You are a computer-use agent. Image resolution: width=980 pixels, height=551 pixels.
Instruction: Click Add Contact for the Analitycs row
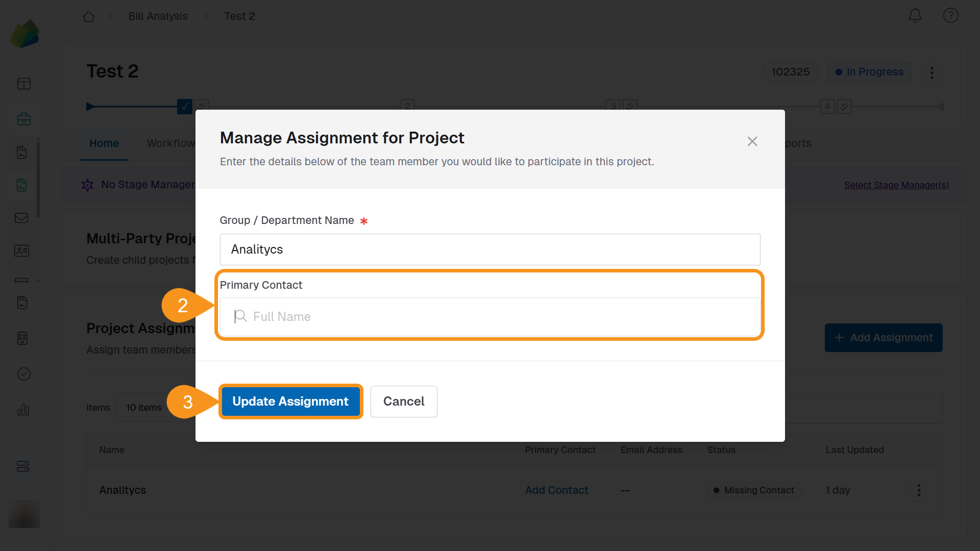tap(556, 490)
